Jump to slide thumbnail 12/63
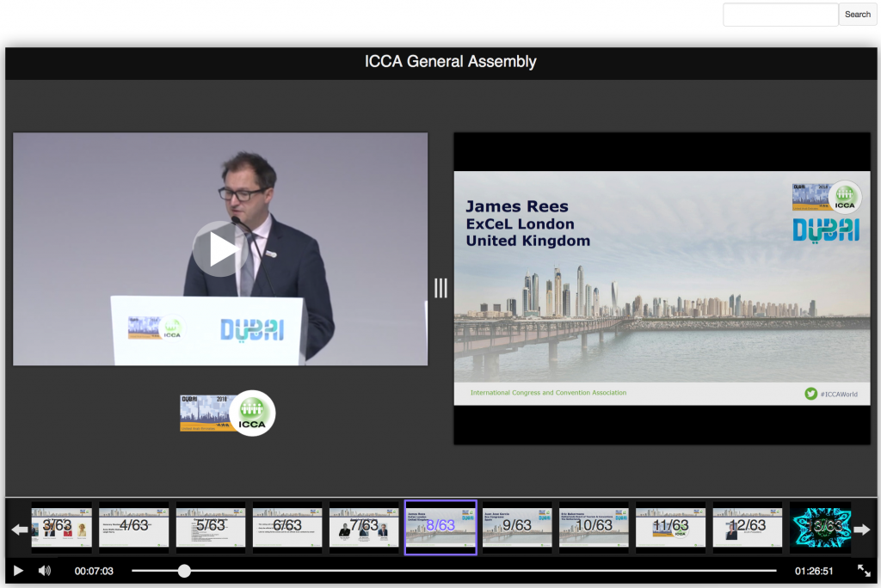 pos(748,527)
